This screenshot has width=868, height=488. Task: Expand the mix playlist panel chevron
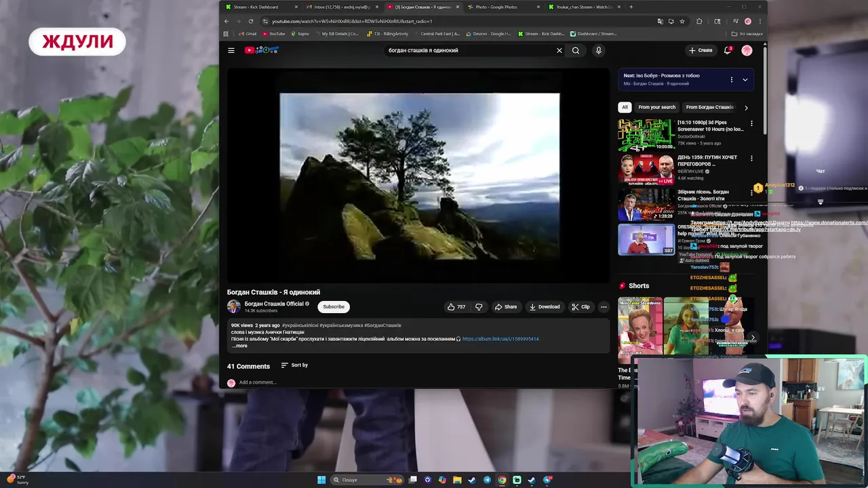(x=745, y=79)
